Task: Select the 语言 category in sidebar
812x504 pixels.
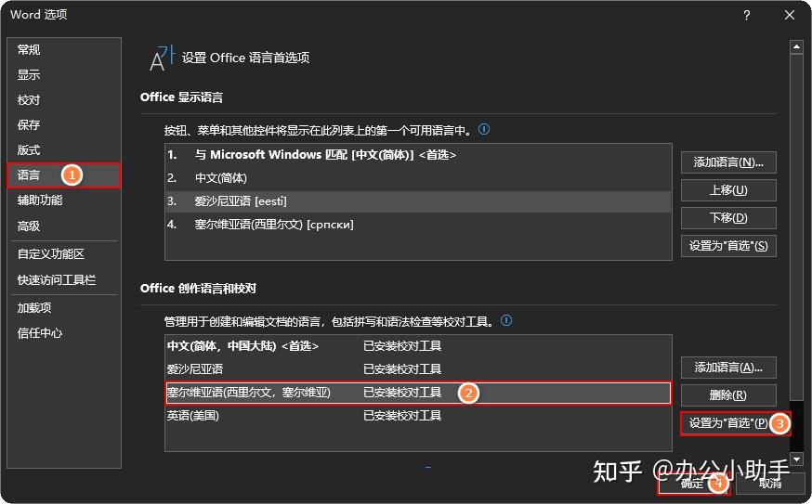Action: tap(64, 174)
